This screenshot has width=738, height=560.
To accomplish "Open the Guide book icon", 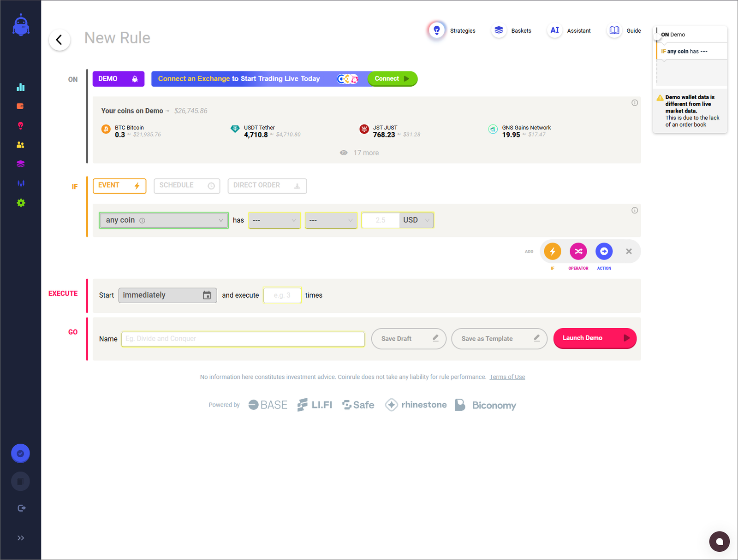I will pyautogui.click(x=614, y=30).
